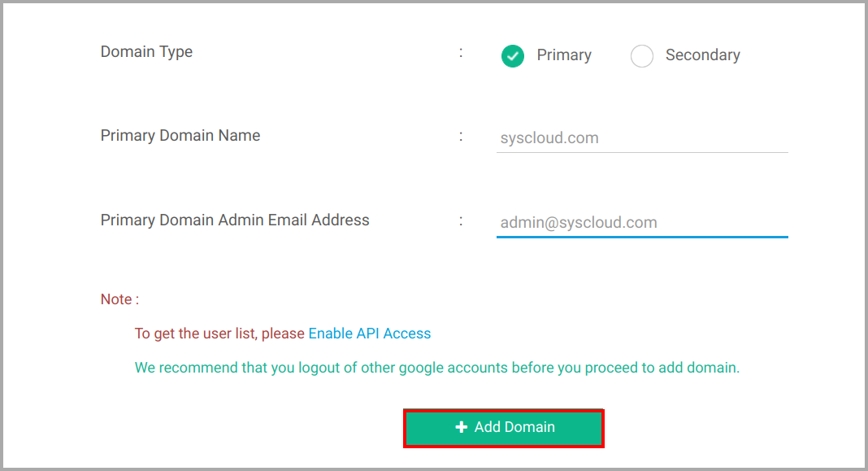
Task: Choose the Secondary domain type radio circle
Action: pyautogui.click(x=641, y=55)
